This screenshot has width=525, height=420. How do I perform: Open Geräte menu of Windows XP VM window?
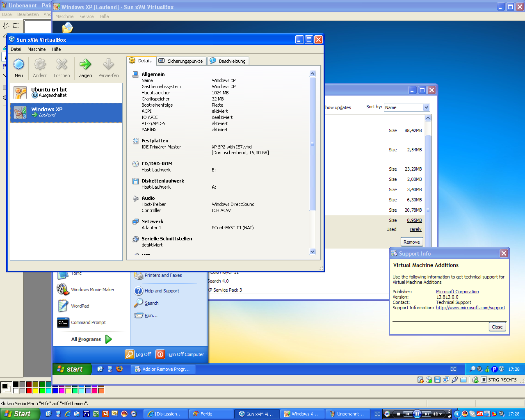(x=87, y=16)
